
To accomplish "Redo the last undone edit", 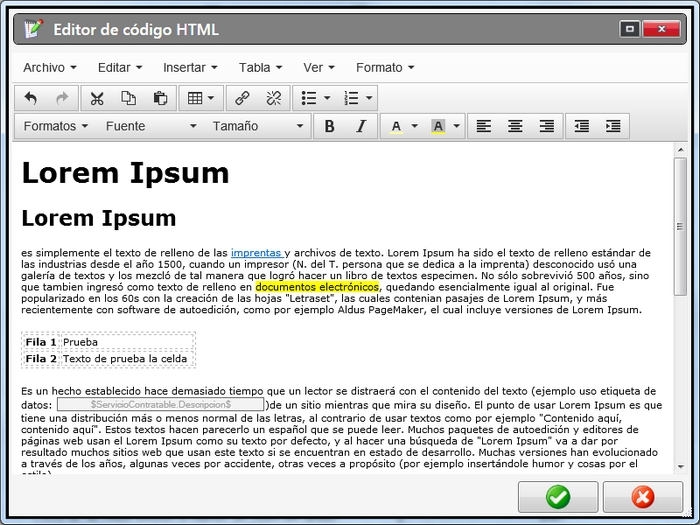I will pos(62,98).
